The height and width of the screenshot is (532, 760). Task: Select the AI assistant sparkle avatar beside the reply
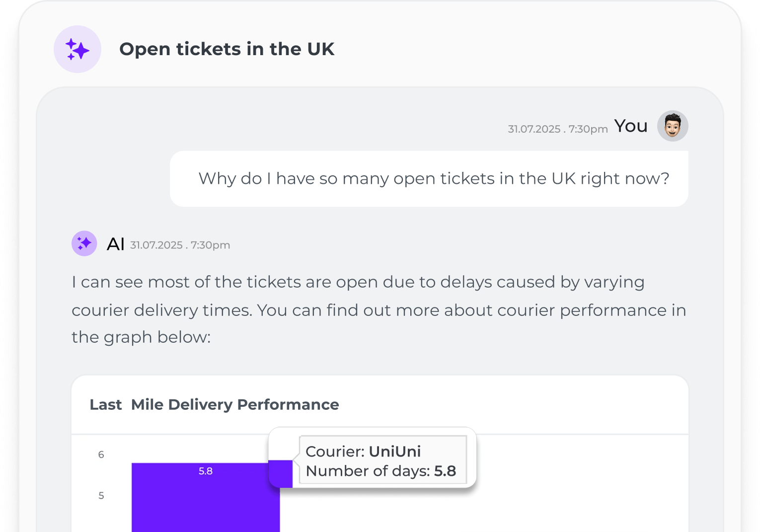coord(84,243)
